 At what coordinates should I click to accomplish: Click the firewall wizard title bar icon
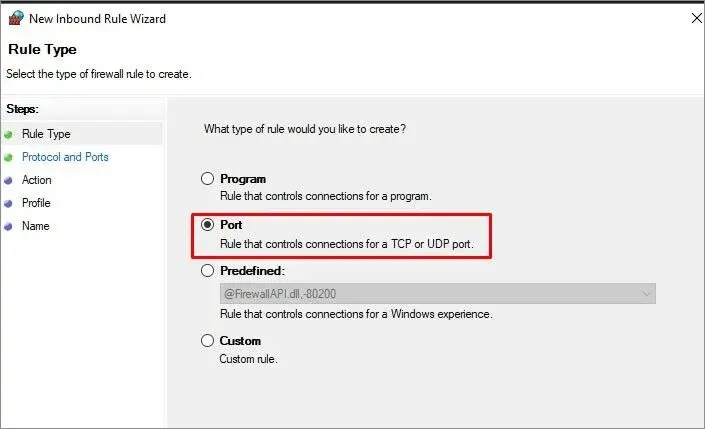point(16,18)
